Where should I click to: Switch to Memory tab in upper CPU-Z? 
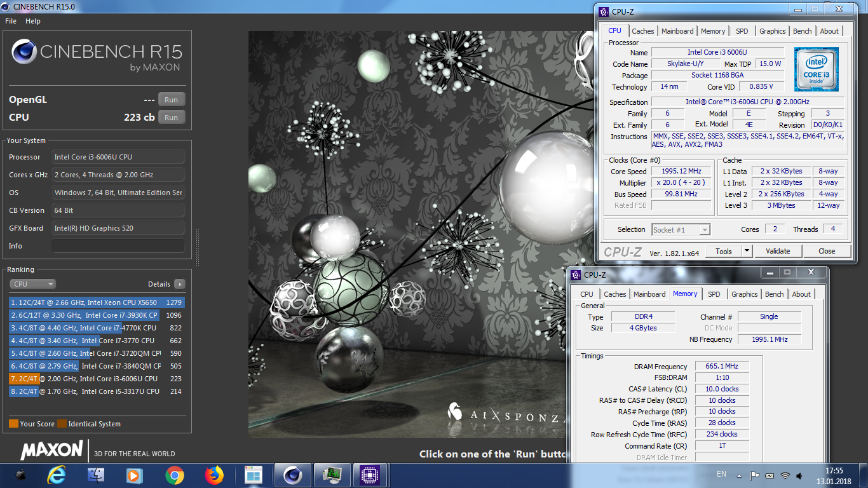click(x=713, y=31)
